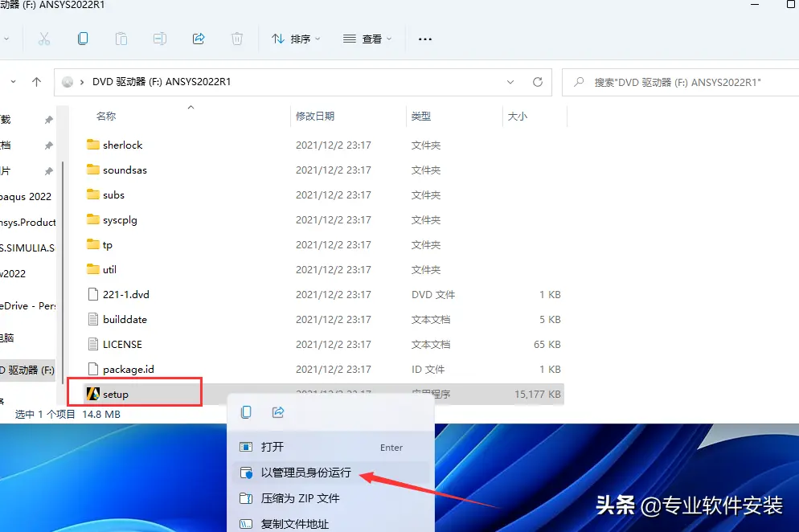799x532 pixels.
Task: Open the sidebar item showing "S.SIMULIA.S"
Action: point(27,248)
